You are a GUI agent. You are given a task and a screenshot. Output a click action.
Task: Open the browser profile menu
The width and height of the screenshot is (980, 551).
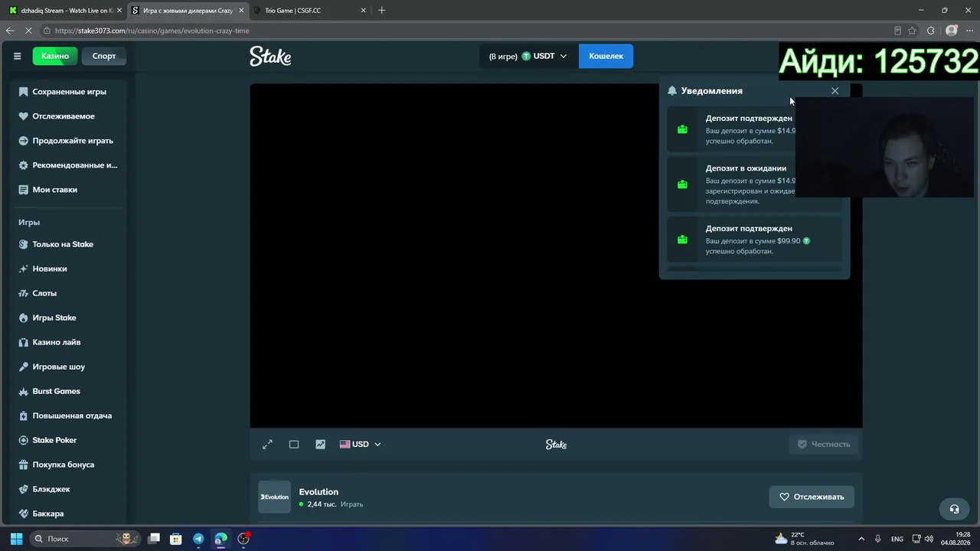(x=952, y=31)
